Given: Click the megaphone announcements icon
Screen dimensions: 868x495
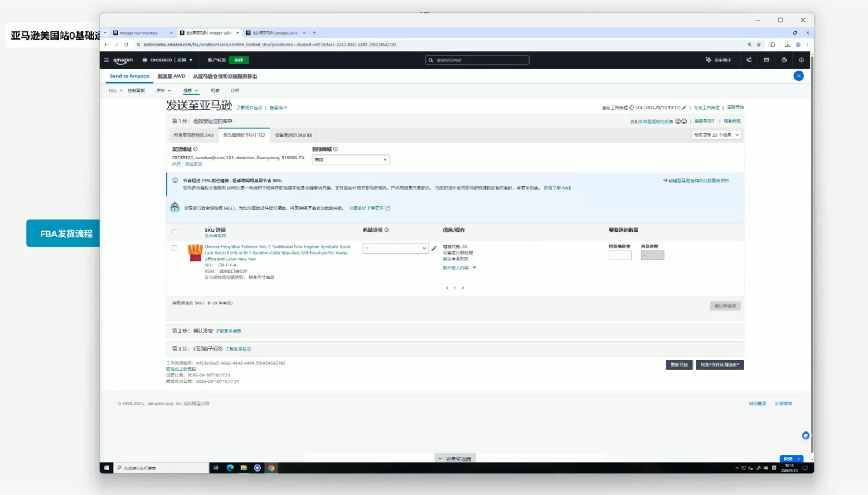Looking at the screenshot, I should tap(749, 60).
